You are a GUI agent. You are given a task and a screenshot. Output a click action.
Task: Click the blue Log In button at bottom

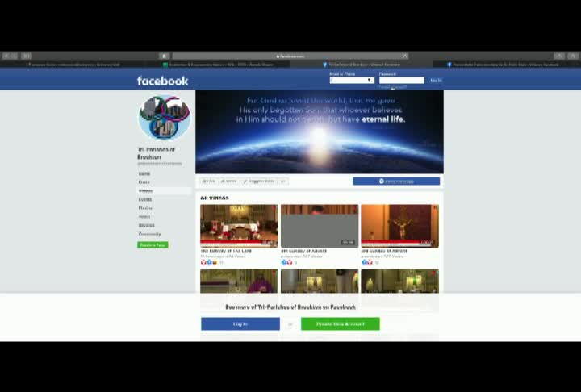pyautogui.click(x=240, y=323)
